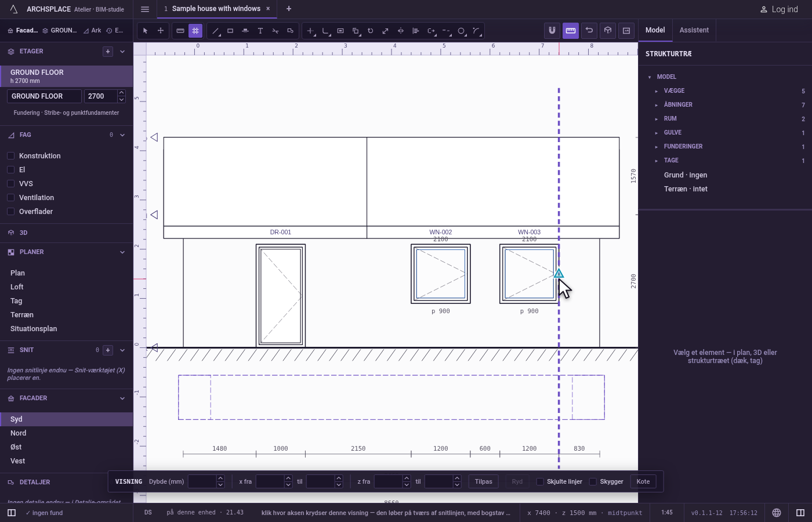The height and width of the screenshot is (522, 812).
Task: Toggle magnet snapping
Action: (x=552, y=31)
